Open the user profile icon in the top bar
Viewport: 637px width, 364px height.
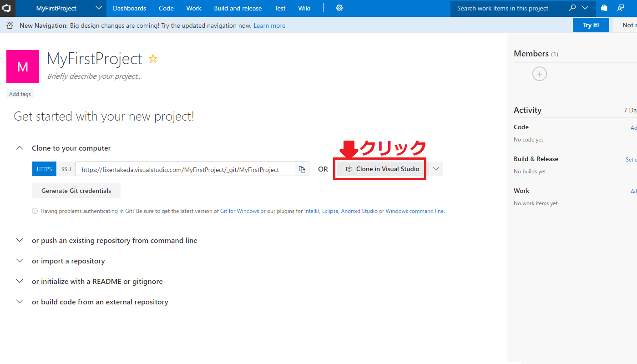(621, 8)
